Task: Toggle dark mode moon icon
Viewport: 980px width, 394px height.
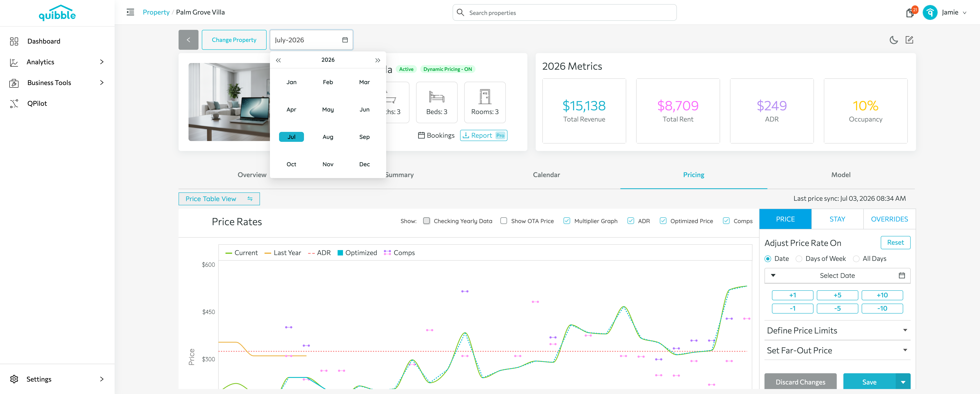Action: coord(894,40)
